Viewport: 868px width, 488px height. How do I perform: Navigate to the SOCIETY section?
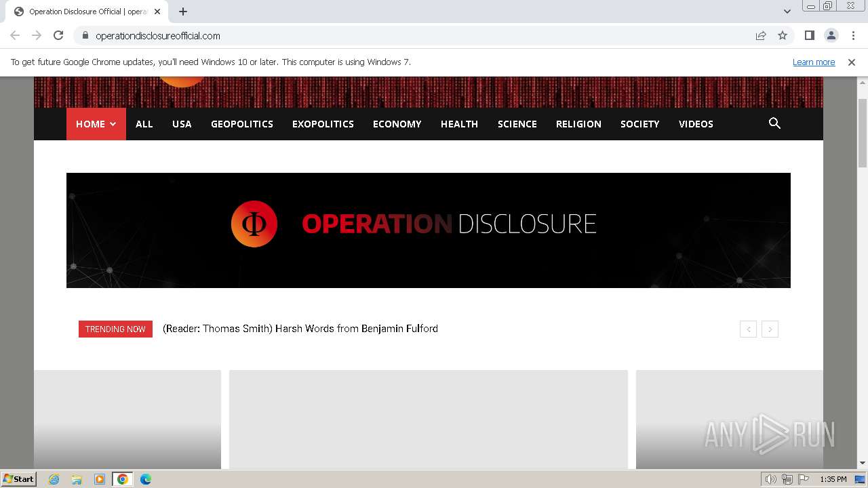(640, 124)
